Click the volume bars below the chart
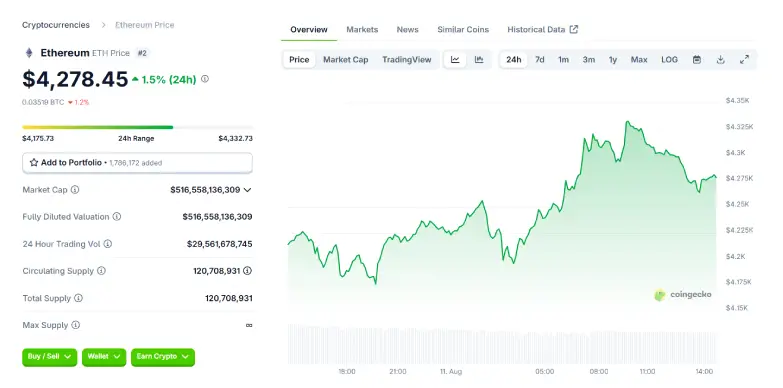This screenshot has width=783, height=388. pyautogui.click(x=502, y=344)
